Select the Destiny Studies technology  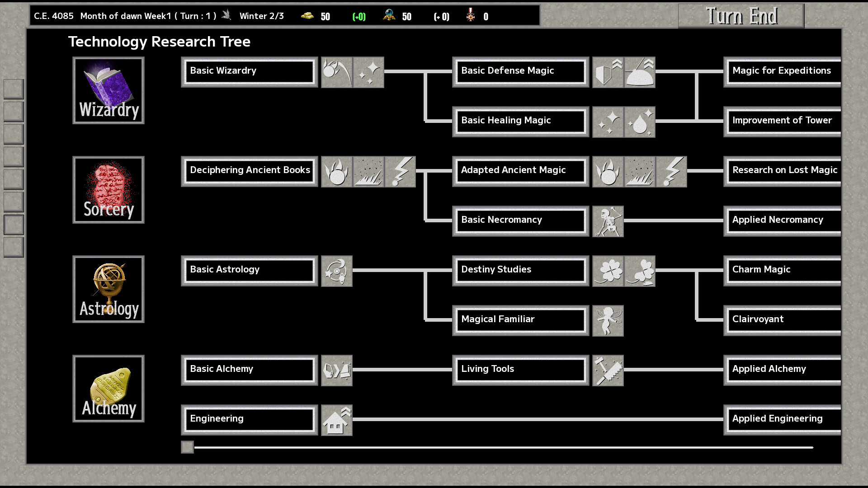[521, 271]
